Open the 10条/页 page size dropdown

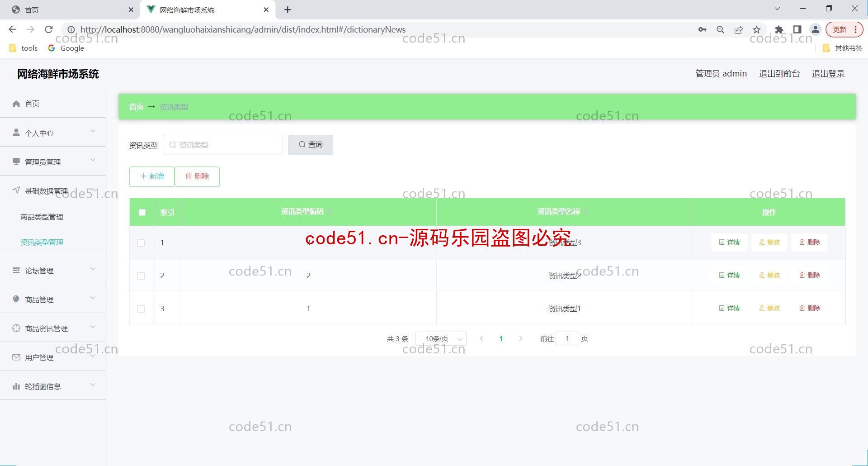tap(441, 338)
